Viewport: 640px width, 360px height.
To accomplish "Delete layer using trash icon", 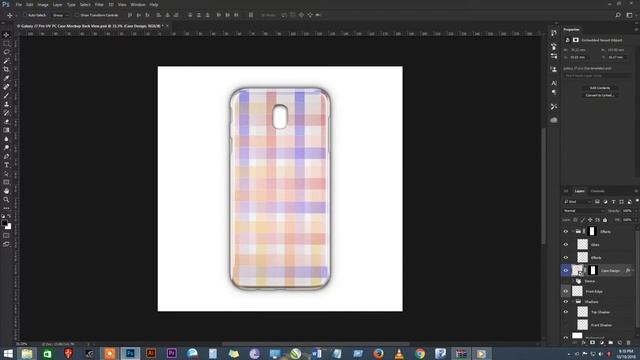I will click(x=629, y=342).
